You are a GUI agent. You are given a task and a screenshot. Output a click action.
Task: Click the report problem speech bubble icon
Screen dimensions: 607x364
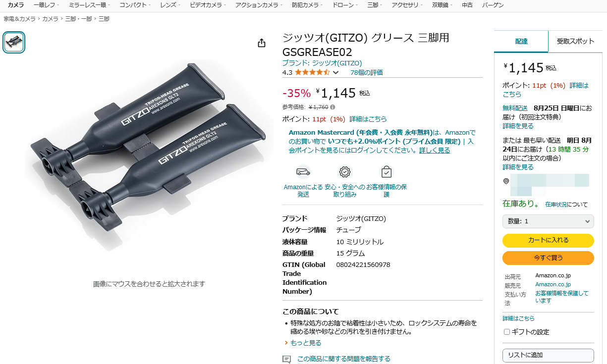[286, 359]
